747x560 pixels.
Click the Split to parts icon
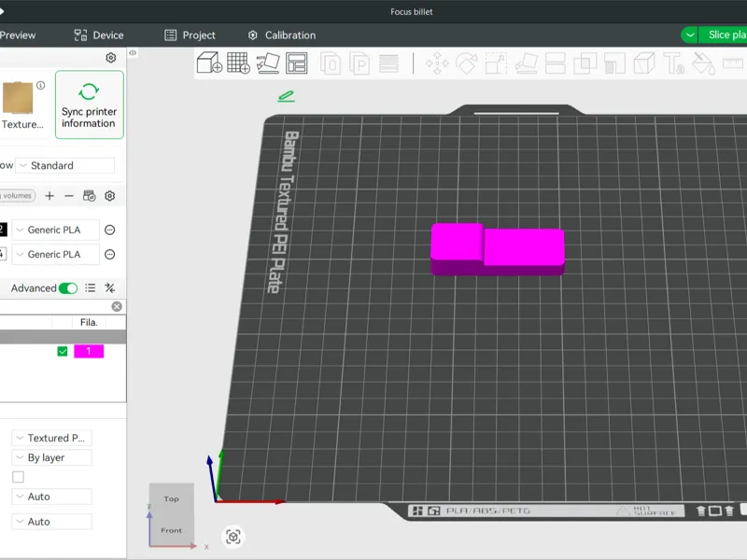pos(359,63)
